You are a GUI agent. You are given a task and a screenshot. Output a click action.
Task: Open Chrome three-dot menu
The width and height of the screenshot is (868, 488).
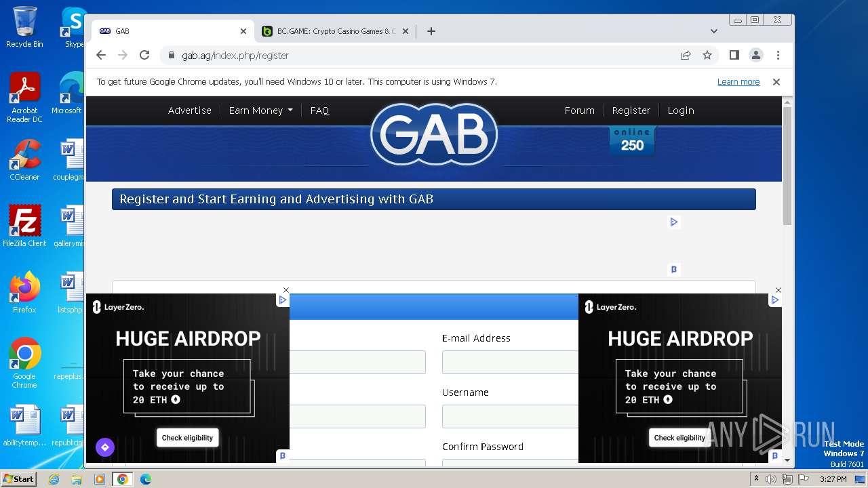(x=778, y=55)
